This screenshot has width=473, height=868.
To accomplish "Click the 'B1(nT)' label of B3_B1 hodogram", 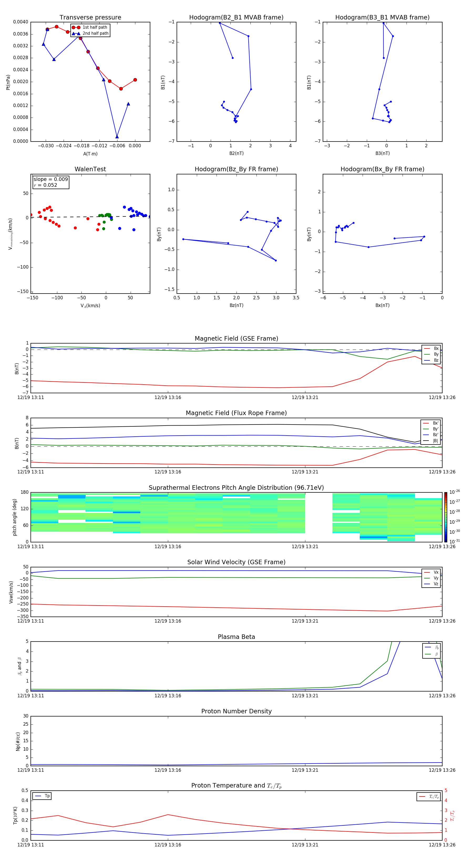I will (x=309, y=82).
